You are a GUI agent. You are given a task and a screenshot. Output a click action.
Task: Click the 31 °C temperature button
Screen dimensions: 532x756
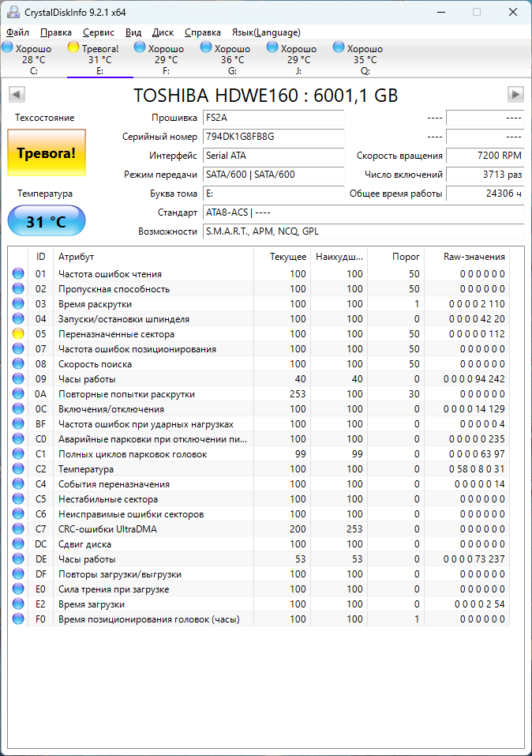47,221
